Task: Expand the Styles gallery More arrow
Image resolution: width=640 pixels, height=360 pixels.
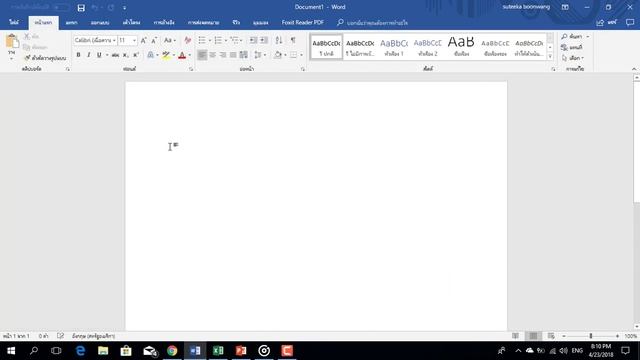Action: 550,56
